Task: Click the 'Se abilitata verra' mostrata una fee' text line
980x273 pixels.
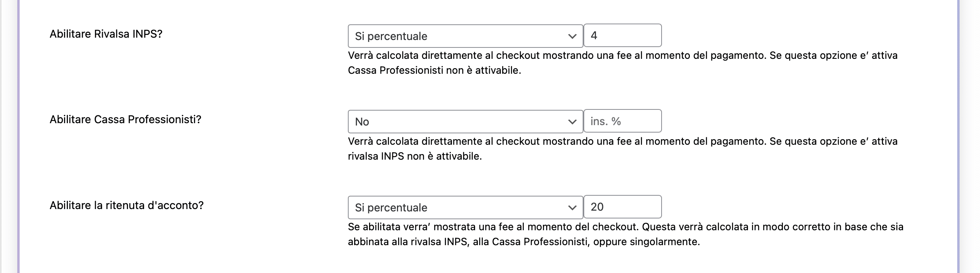Action: point(625,227)
